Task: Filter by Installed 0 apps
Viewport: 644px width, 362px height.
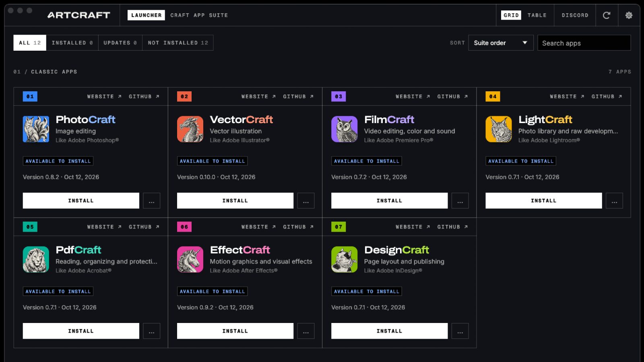Action: coord(72,43)
